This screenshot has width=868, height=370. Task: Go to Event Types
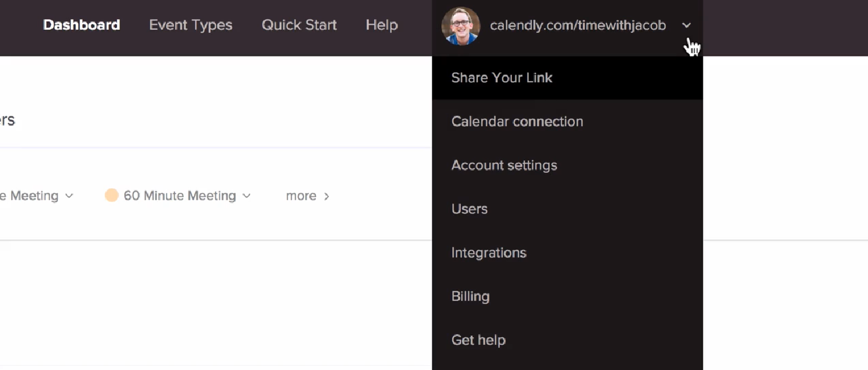(191, 25)
